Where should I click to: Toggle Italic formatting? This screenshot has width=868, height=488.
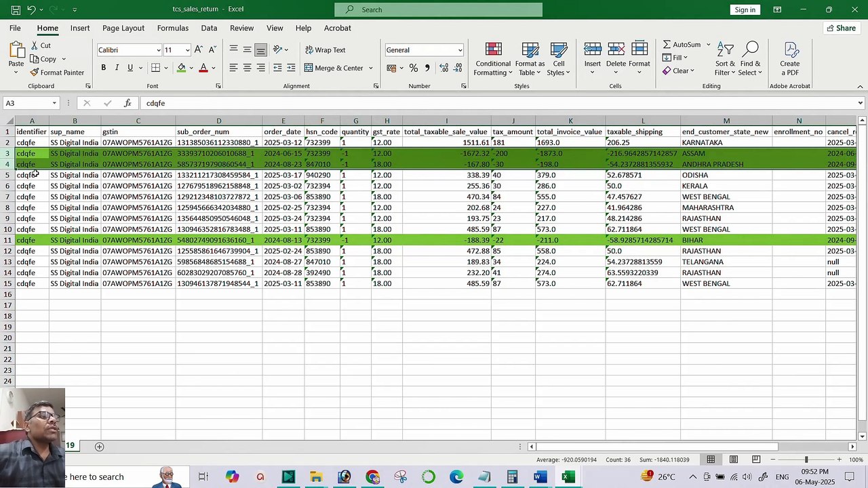(117, 68)
